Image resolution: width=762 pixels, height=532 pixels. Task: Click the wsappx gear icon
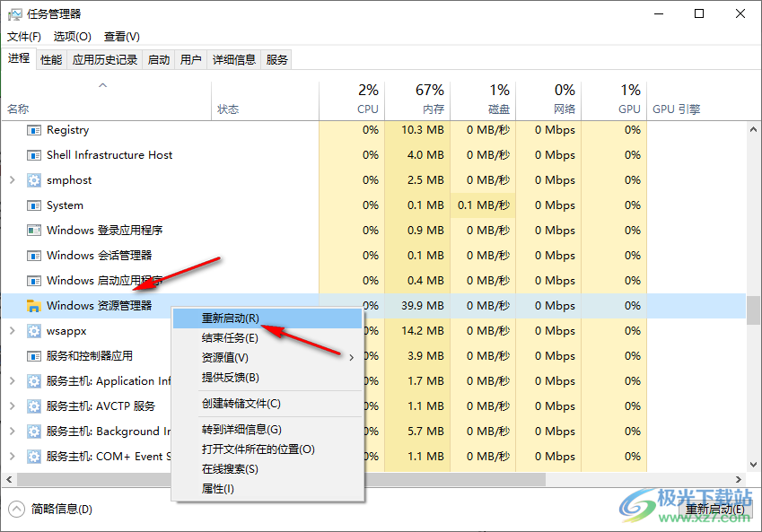click(33, 331)
